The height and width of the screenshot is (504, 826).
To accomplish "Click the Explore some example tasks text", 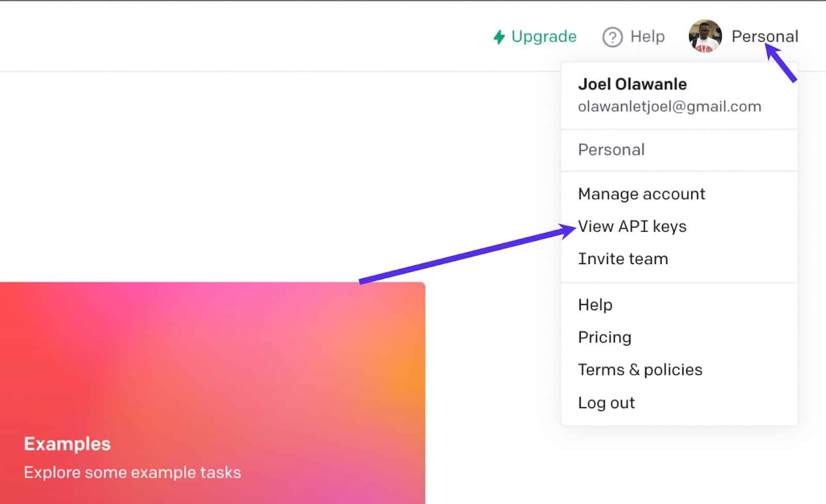I will point(132,472).
